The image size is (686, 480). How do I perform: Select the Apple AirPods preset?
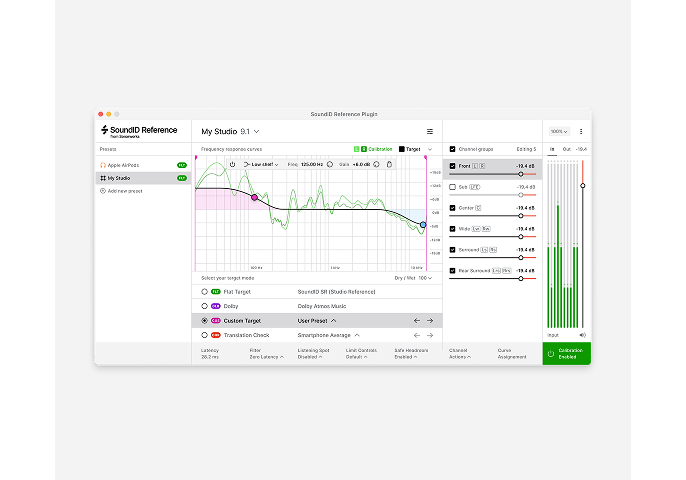pos(143,165)
